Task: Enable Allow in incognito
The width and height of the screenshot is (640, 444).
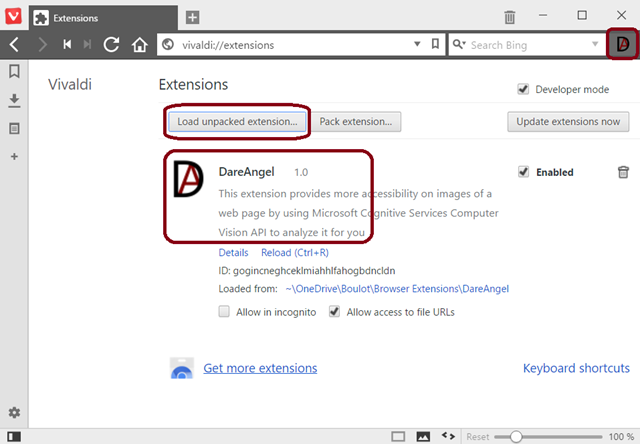Action: click(x=224, y=311)
